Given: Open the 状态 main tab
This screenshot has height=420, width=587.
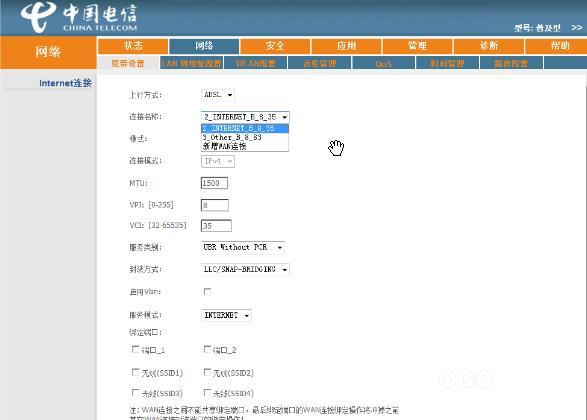Looking at the screenshot, I should pos(133,46).
